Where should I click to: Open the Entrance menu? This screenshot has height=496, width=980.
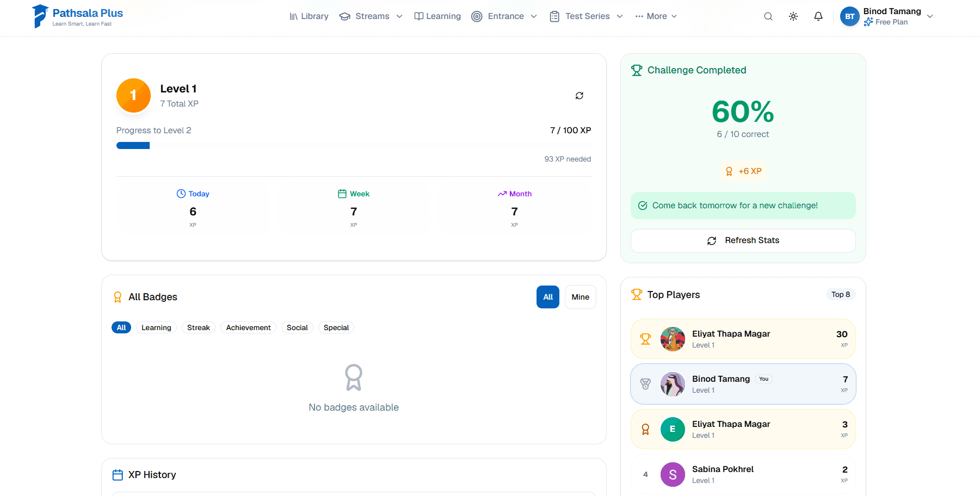(x=506, y=16)
